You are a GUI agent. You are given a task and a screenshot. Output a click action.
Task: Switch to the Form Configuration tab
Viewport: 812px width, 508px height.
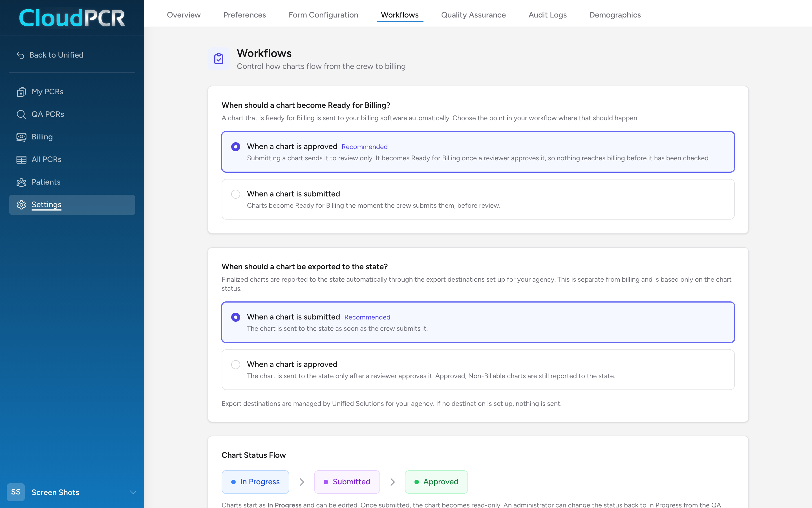point(323,15)
